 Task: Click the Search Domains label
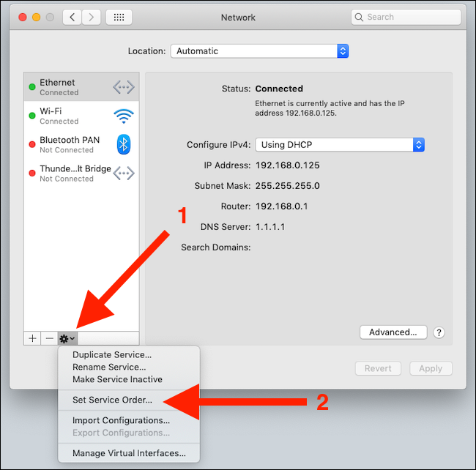[216, 247]
